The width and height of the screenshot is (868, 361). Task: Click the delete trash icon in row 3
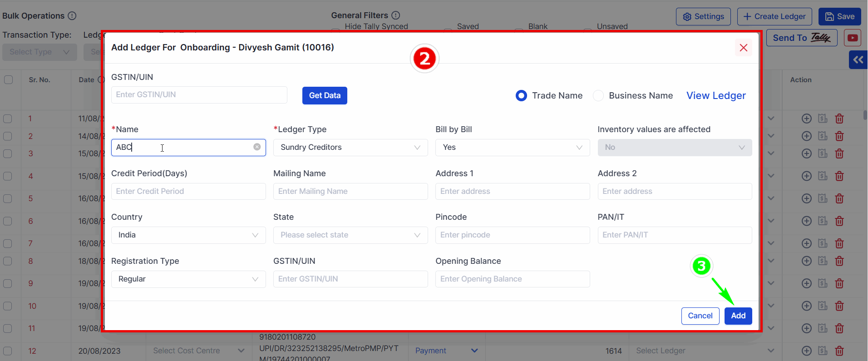[839, 153]
